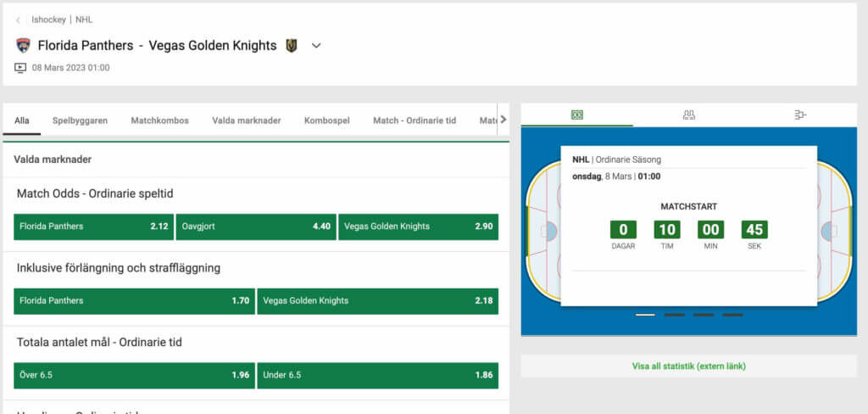Switch to the Spelbyggaren tab
This screenshot has width=868, height=414.
[x=81, y=120]
